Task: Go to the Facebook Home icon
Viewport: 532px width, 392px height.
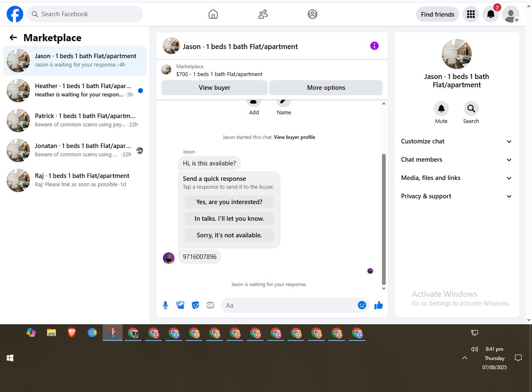Action: [213, 14]
